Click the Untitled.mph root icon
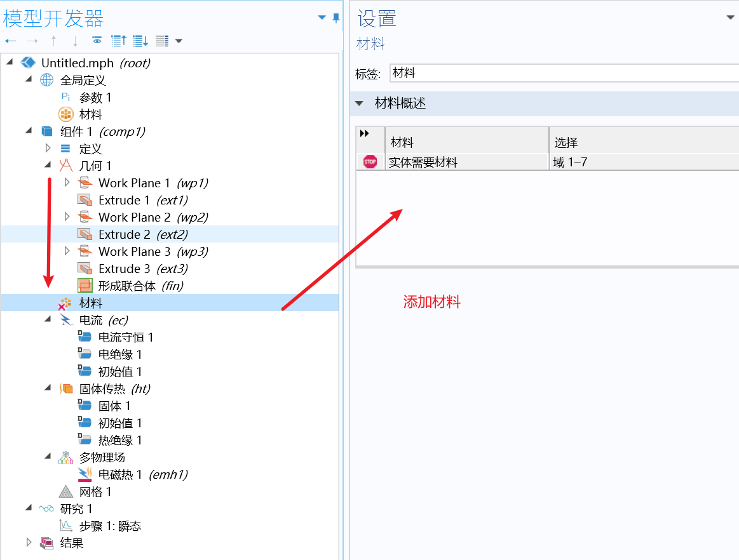 (x=28, y=63)
